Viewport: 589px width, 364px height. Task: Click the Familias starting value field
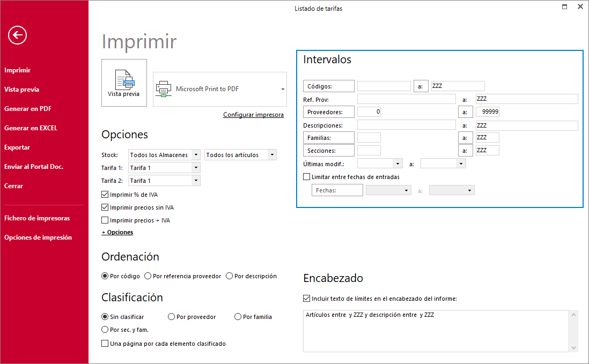coord(369,137)
